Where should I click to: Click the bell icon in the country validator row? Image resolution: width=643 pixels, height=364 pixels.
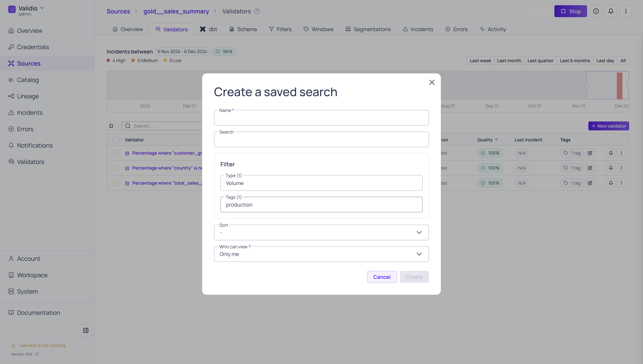(611, 168)
